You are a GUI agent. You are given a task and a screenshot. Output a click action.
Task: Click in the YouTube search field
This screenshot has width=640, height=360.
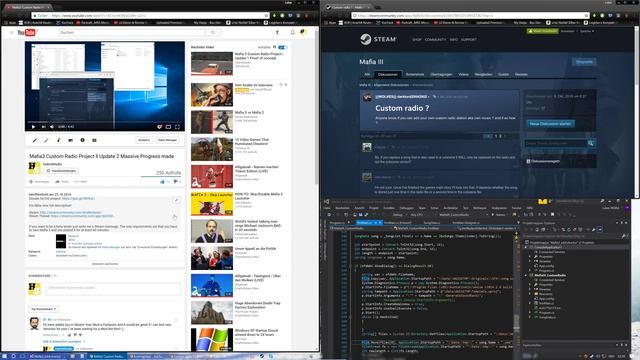[131, 33]
